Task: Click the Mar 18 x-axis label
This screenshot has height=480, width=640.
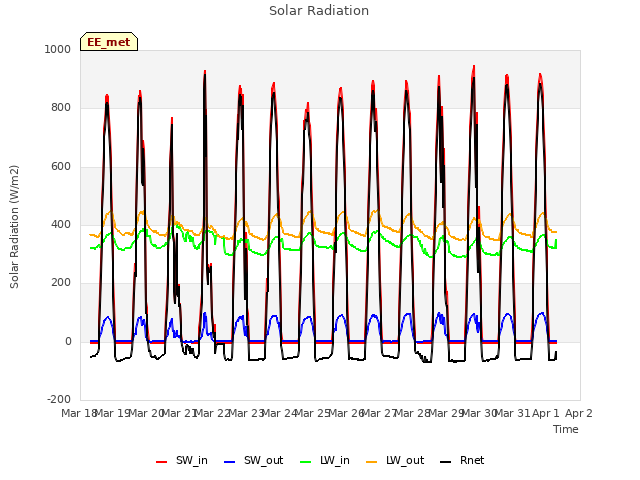Action: [x=79, y=413]
